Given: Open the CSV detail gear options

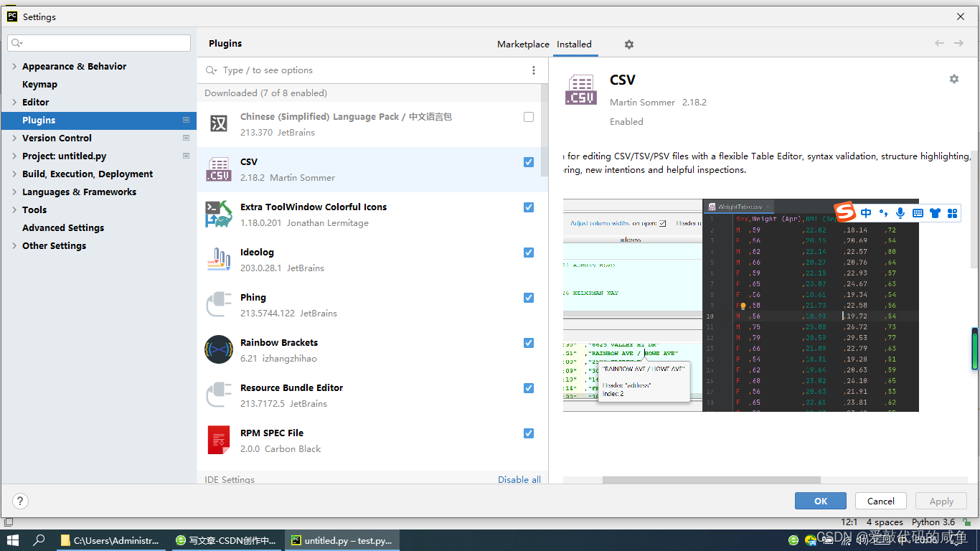Looking at the screenshot, I should [x=954, y=79].
